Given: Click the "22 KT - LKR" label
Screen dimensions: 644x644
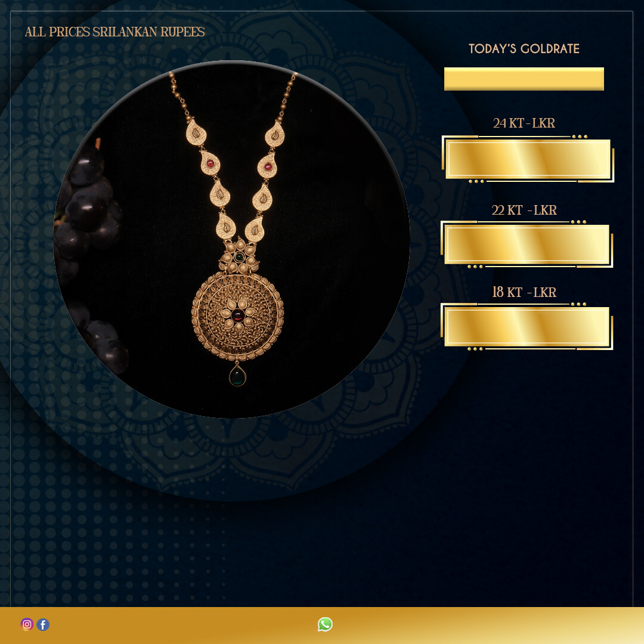Looking at the screenshot, I should point(524,210).
